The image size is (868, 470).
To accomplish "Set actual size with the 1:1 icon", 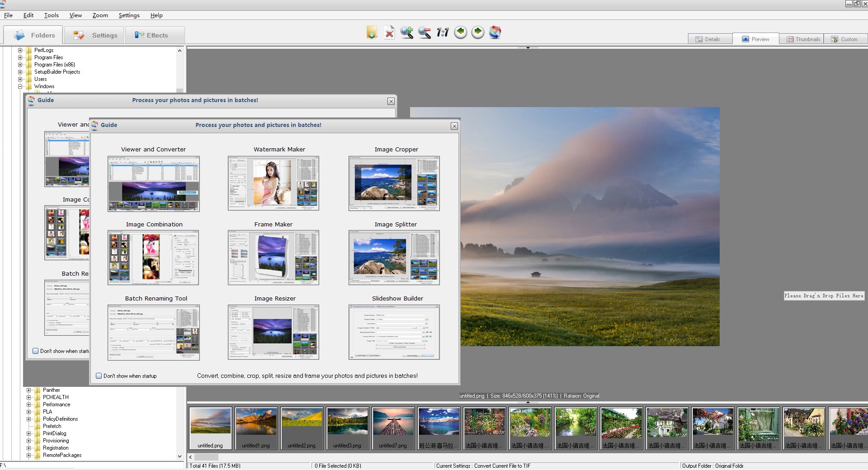I will pos(443,33).
